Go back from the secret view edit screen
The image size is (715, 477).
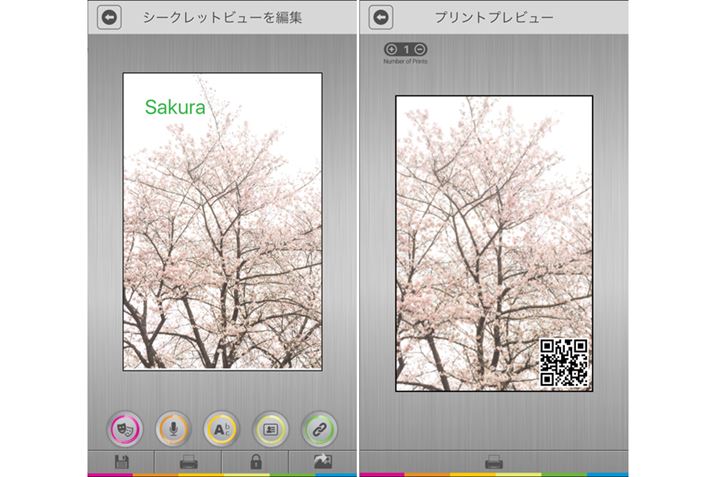pyautogui.click(x=109, y=17)
